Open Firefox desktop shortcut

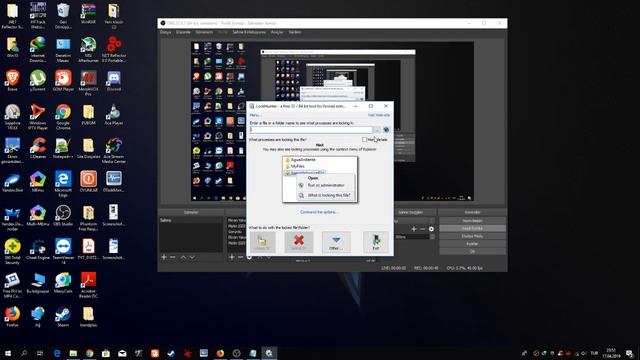(x=12, y=316)
